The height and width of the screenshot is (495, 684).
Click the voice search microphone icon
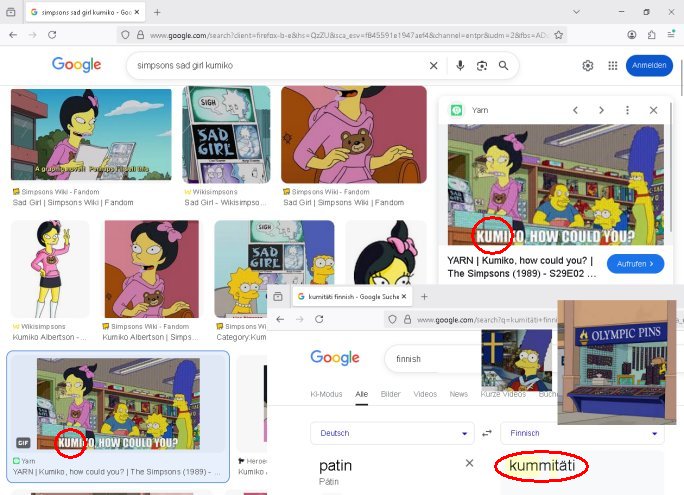(460, 66)
